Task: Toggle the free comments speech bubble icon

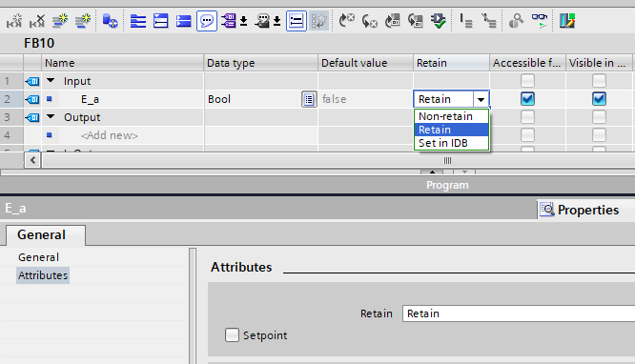Action: [207, 21]
